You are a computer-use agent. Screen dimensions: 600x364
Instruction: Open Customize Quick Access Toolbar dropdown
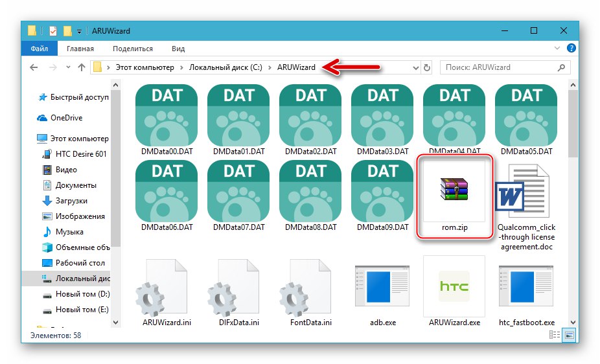[x=79, y=31]
